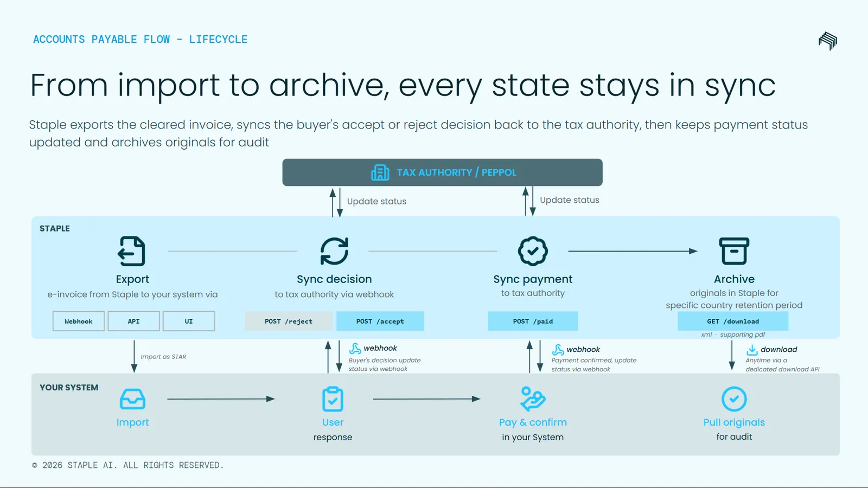Screen dimensions: 868x488
Task: Click the 'xml · supporting pdf' caption
Action: [x=733, y=335]
